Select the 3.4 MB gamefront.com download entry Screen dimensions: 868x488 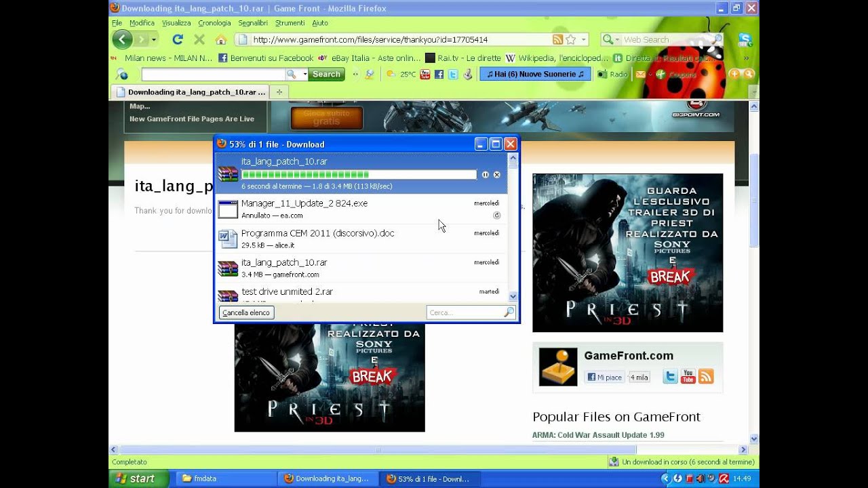click(x=361, y=268)
